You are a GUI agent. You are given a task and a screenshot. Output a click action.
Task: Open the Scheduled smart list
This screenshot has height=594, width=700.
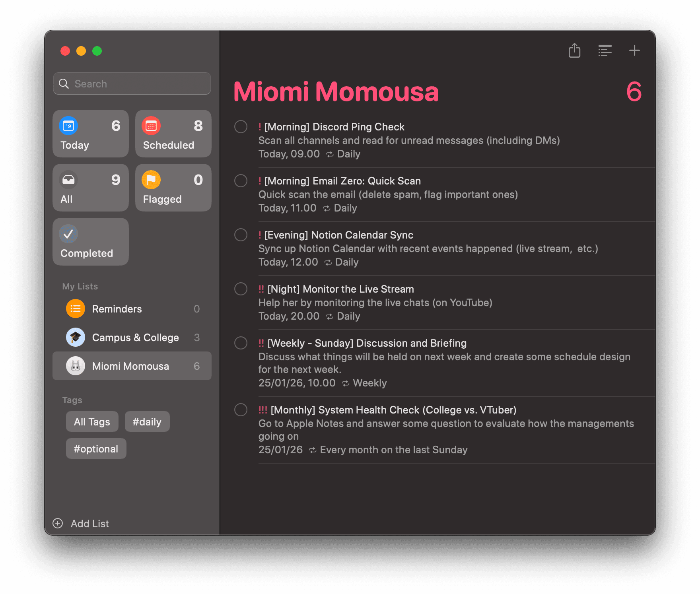pos(173,134)
